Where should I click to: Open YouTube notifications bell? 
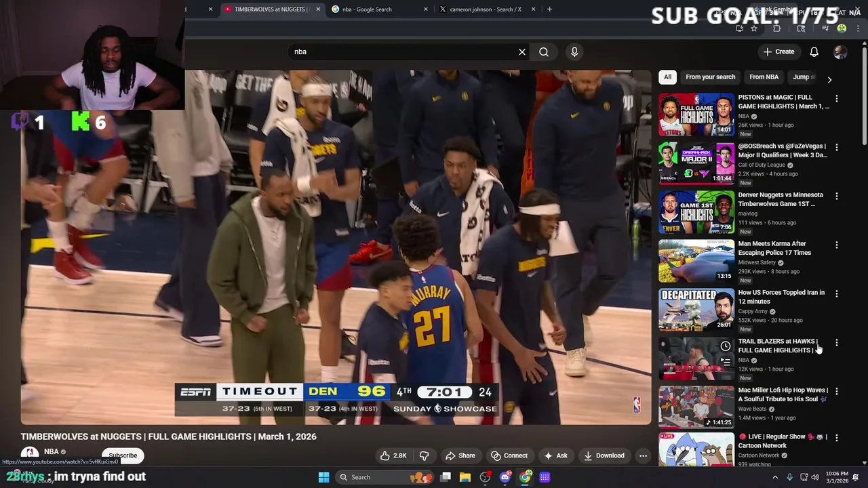814,52
